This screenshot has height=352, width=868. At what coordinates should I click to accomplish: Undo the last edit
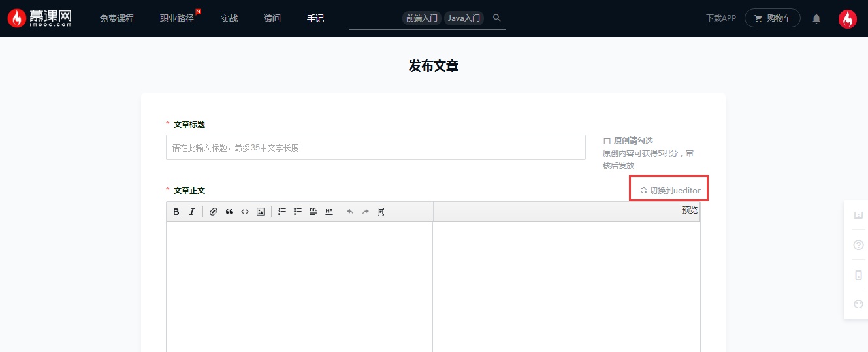point(350,212)
